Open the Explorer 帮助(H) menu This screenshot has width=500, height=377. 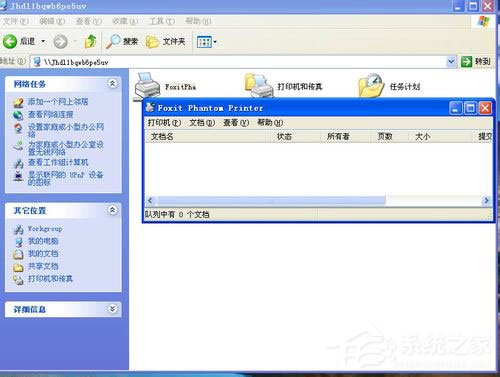pyautogui.click(x=198, y=21)
